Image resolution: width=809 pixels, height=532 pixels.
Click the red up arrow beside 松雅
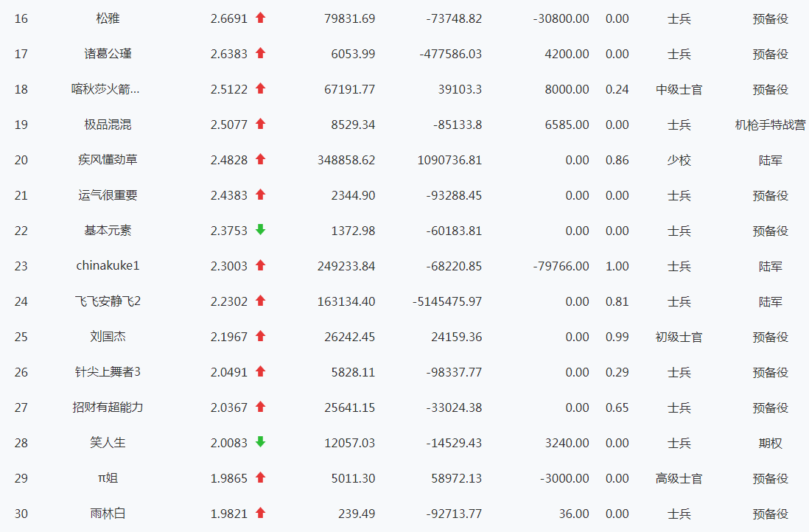(x=260, y=18)
